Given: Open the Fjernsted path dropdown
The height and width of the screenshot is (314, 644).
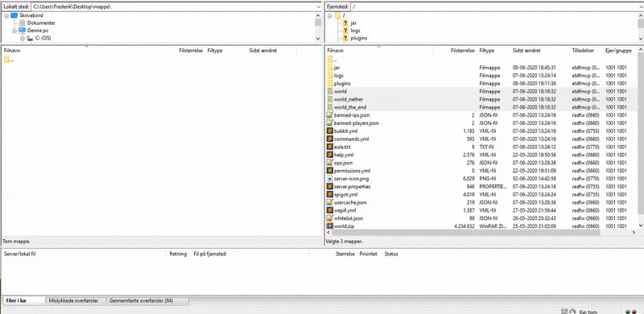Looking at the screenshot, I should 641,6.
